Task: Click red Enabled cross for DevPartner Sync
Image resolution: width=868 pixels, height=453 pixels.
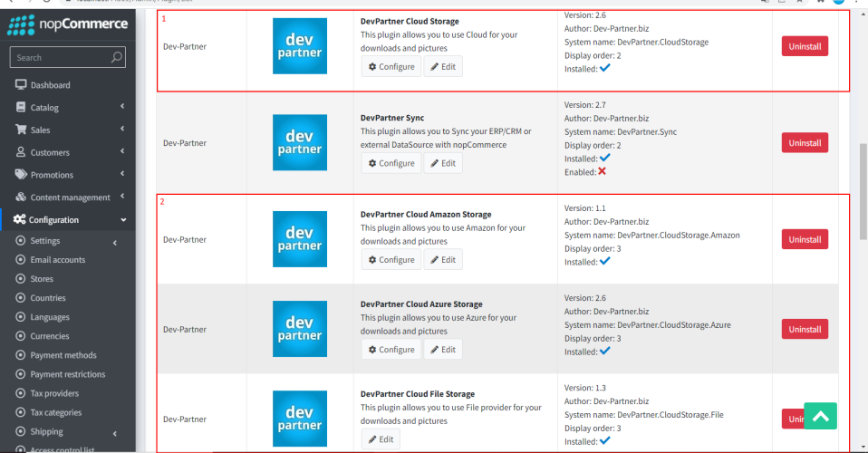Action: click(x=602, y=171)
